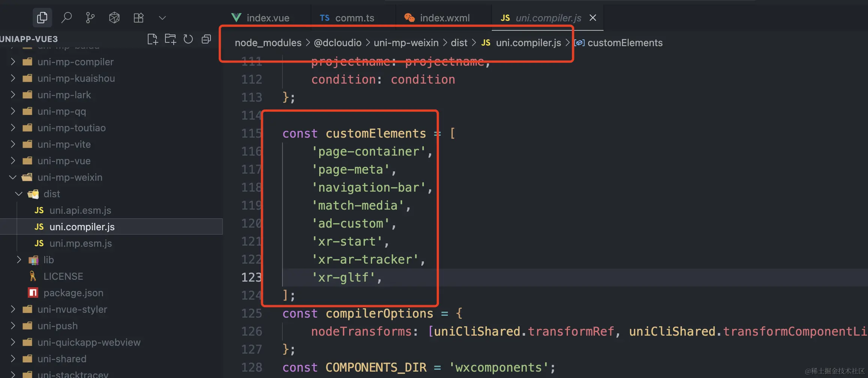Open the Source Control view icon
This screenshot has width=868, height=378.
90,18
